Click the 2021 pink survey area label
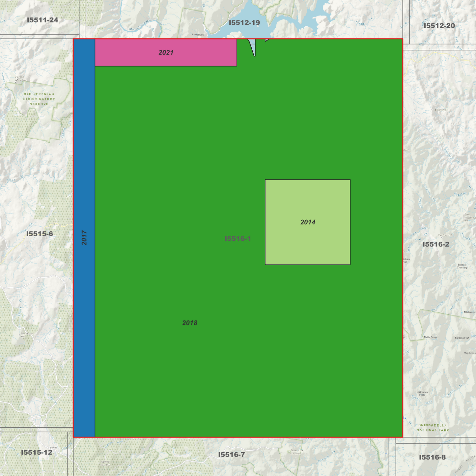Viewport: 476px width, 476px height. click(166, 52)
